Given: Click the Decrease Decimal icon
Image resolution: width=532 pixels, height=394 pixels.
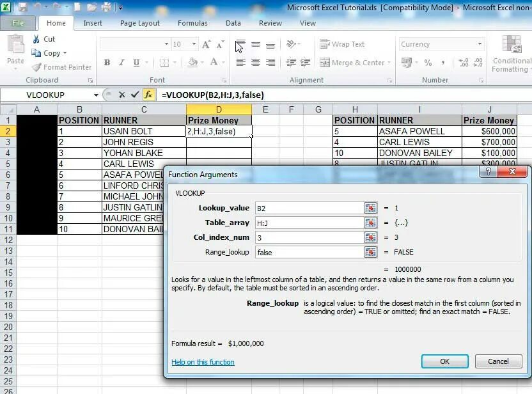Looking at the screenshot, I should (478, 63).
